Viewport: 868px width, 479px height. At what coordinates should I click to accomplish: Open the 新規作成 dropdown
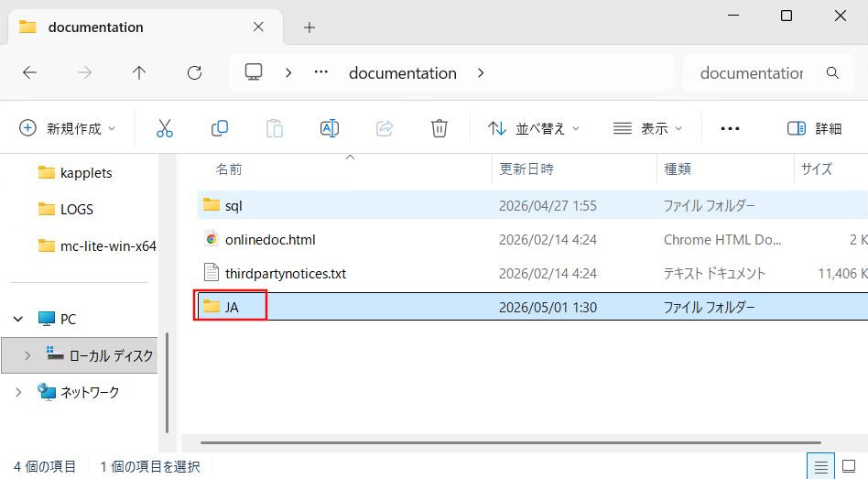[x=68, y=128]
